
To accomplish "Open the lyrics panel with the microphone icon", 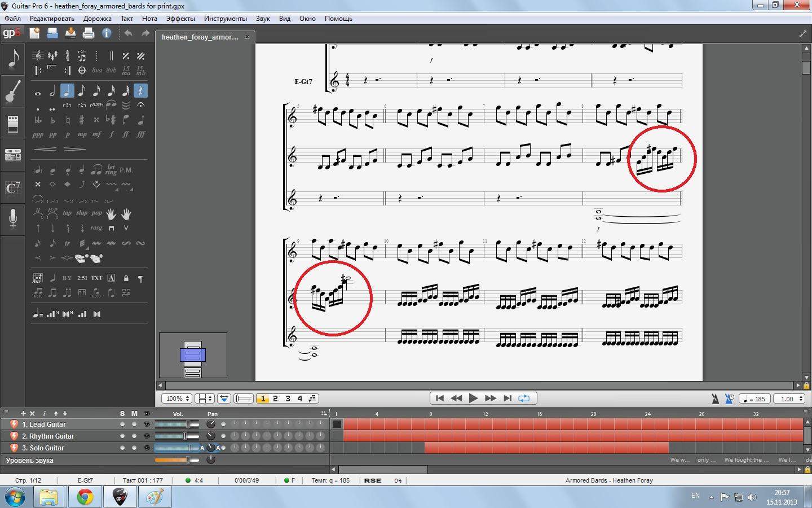I will (x=12, y=219).
